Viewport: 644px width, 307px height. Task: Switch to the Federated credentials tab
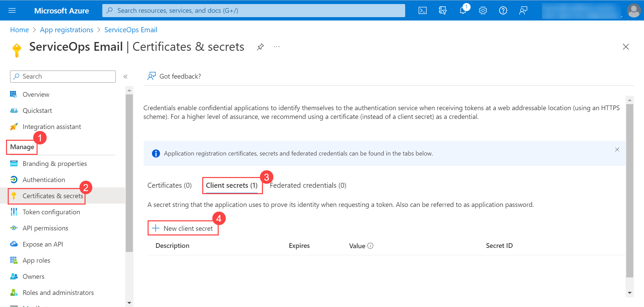[308, 185]
